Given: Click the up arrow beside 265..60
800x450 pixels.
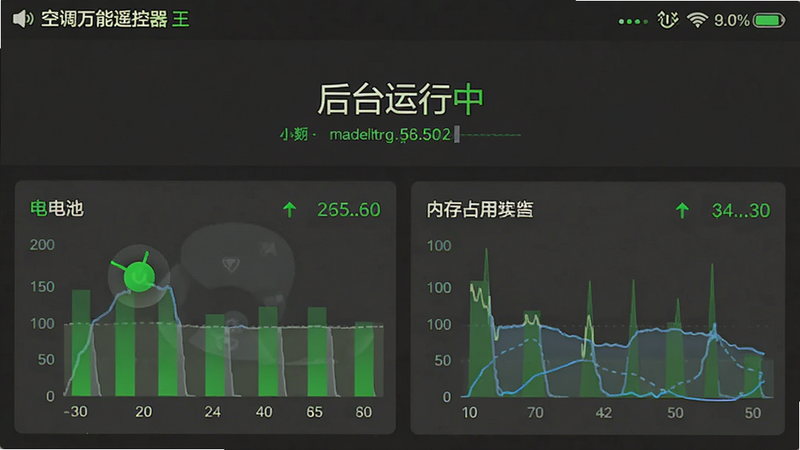Looking at the screenshot, I should pyautogui.click(x=289, y=209).
